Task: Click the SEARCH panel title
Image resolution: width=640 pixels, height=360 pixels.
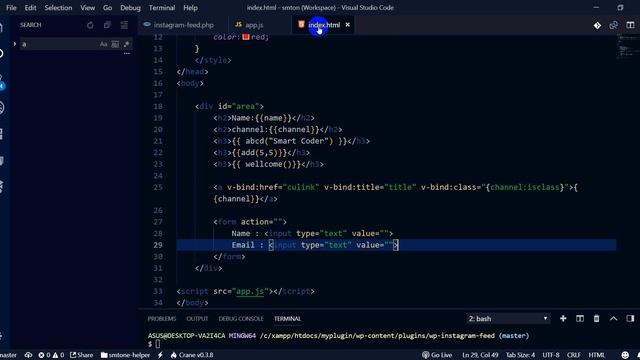Action: [31, 25]
